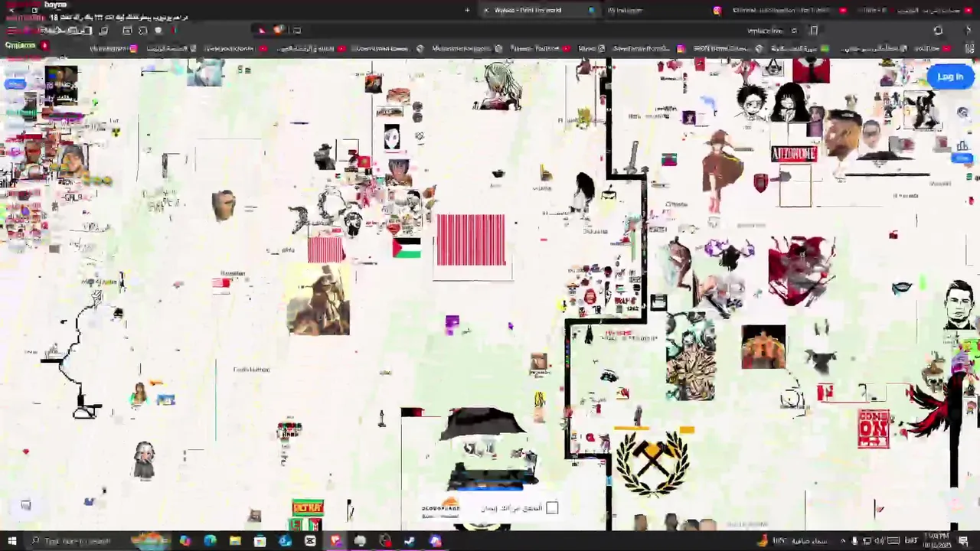Screen dimensions: 980x551
Task: Open File Explorer from the taskbar
Action: pyautogui.click(x=235, y=541)
